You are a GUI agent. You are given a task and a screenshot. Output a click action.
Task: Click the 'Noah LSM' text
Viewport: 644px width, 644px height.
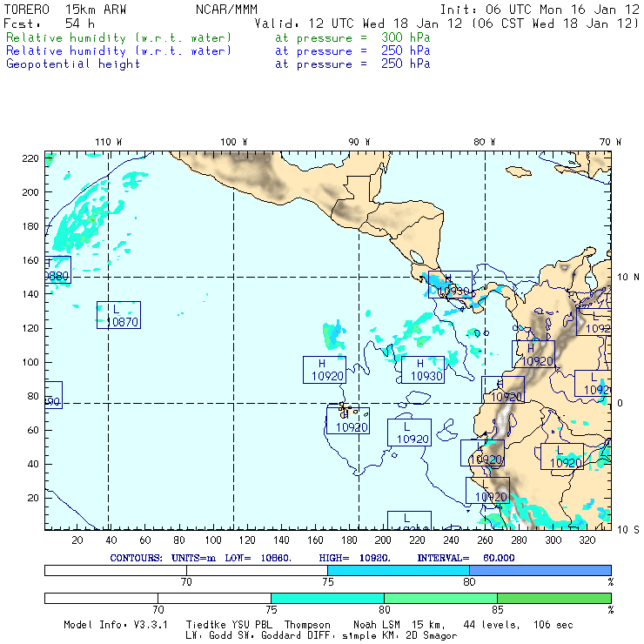pyautogui.click(x=377, y=625)
